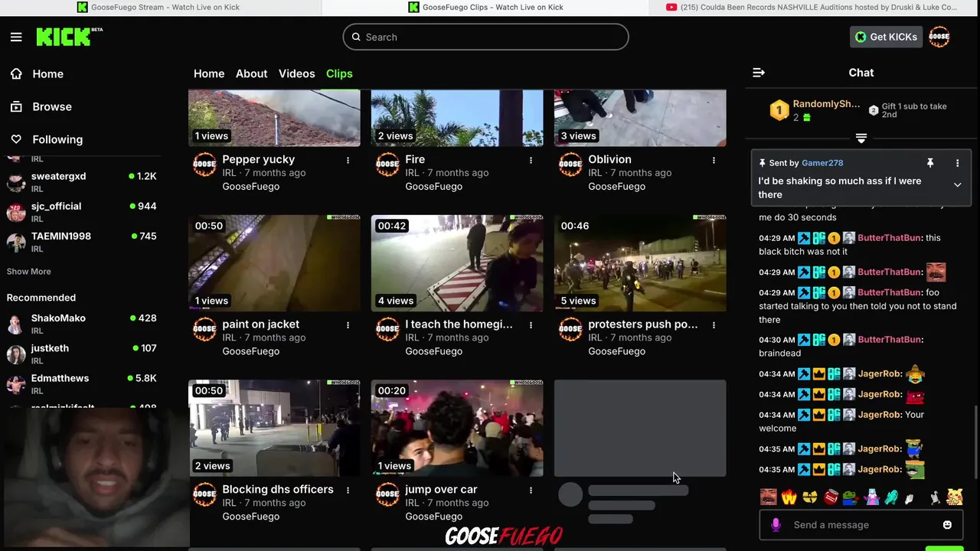Open options for Pepper yucky clip
980x551 pixels.
(x=348, y=160)
